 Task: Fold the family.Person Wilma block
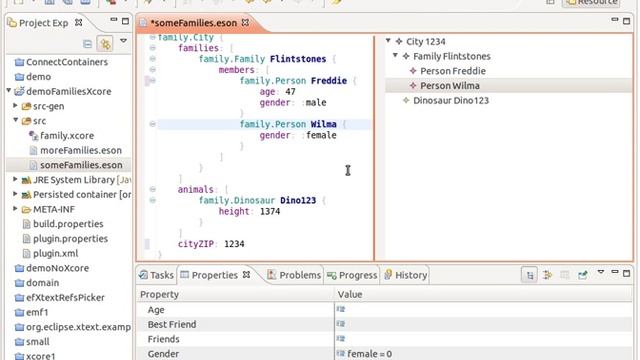coord(152,124)
